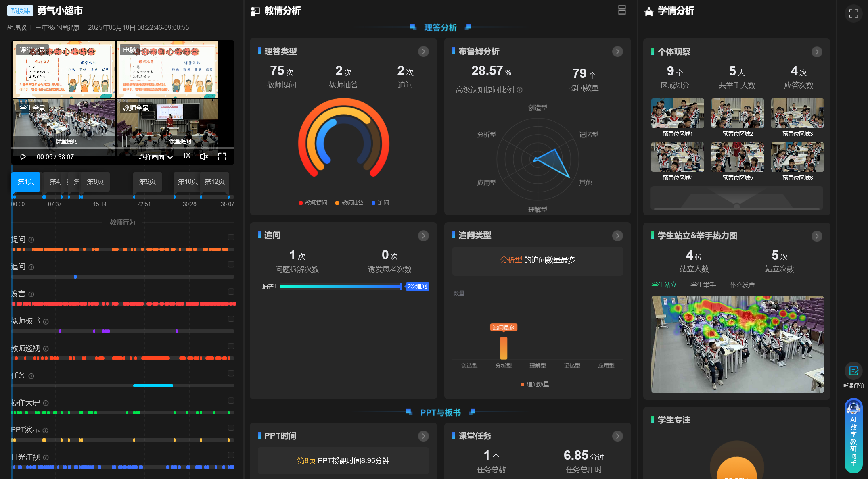Viewport: 868px width, 479px height.
Task: Switch heatmap to 补充发言 tab
Action: 742,285
